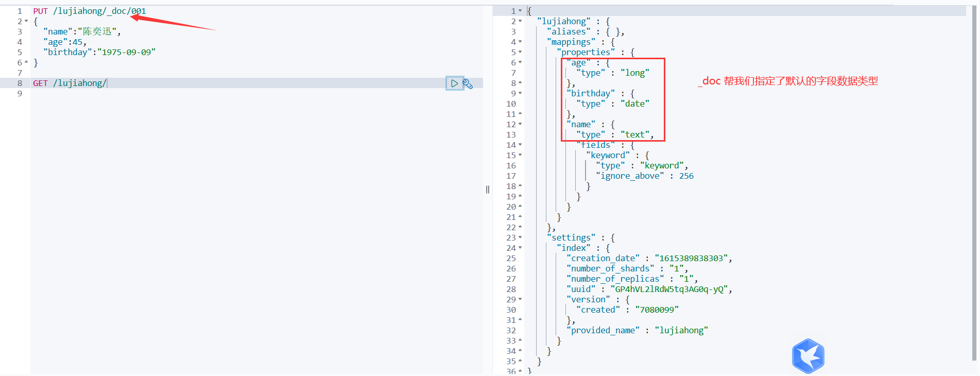Collapse the "version" block at line 29

pyautogui.click(x=520, y=300)
